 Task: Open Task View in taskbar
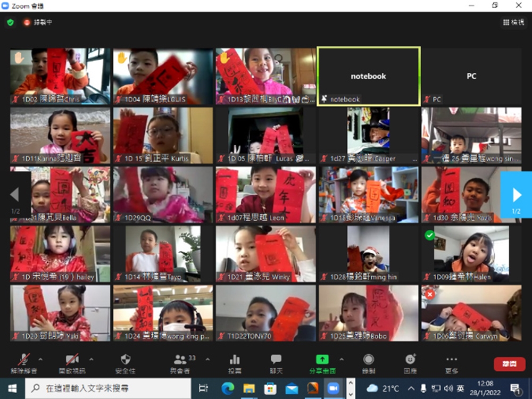pyautogui.click(x=203, y=388)
